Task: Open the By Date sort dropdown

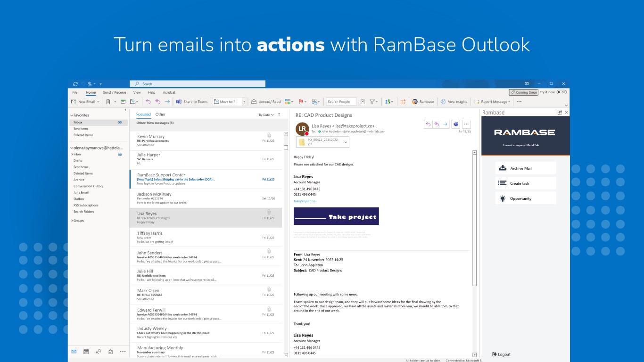Action: click(266, 115)
